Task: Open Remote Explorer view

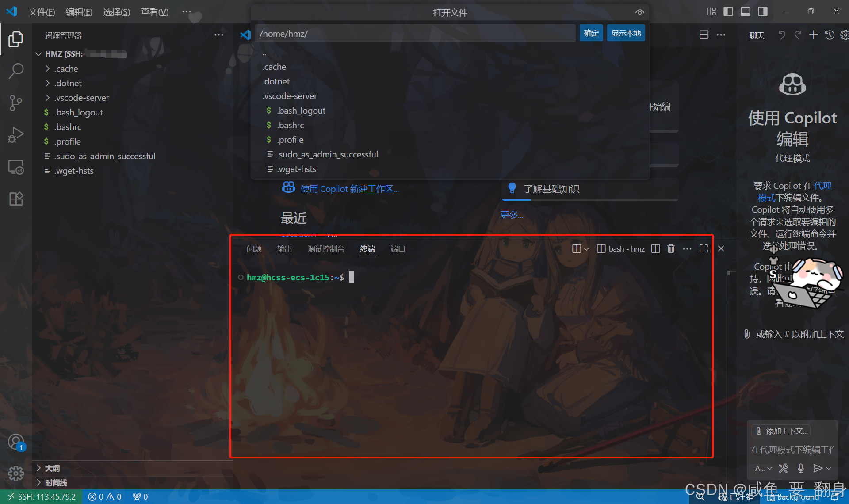Action: tap(16, 167)
